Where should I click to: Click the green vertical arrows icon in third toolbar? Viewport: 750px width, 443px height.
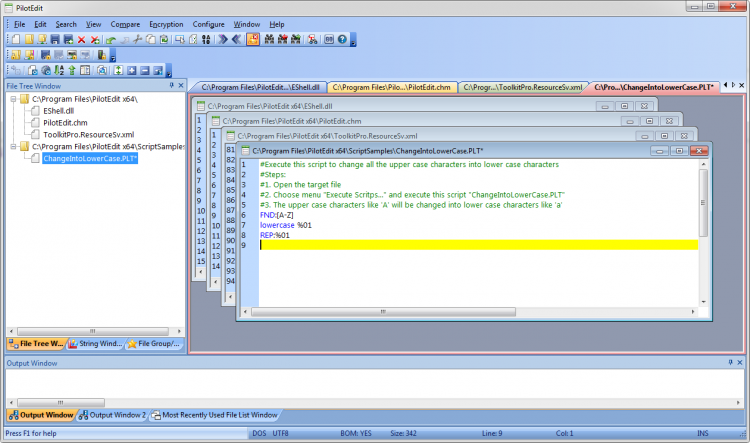[118, 70]
